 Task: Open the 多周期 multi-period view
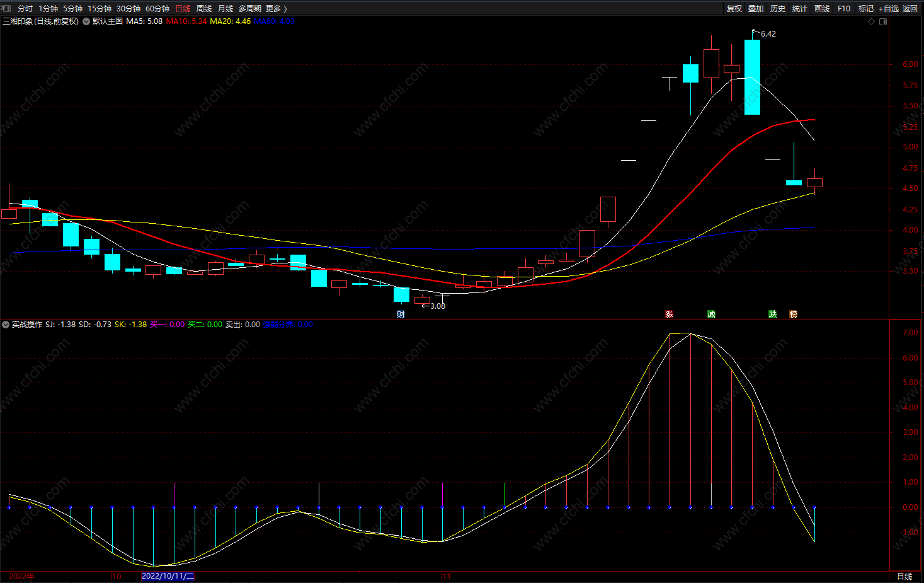coord(249,8)
